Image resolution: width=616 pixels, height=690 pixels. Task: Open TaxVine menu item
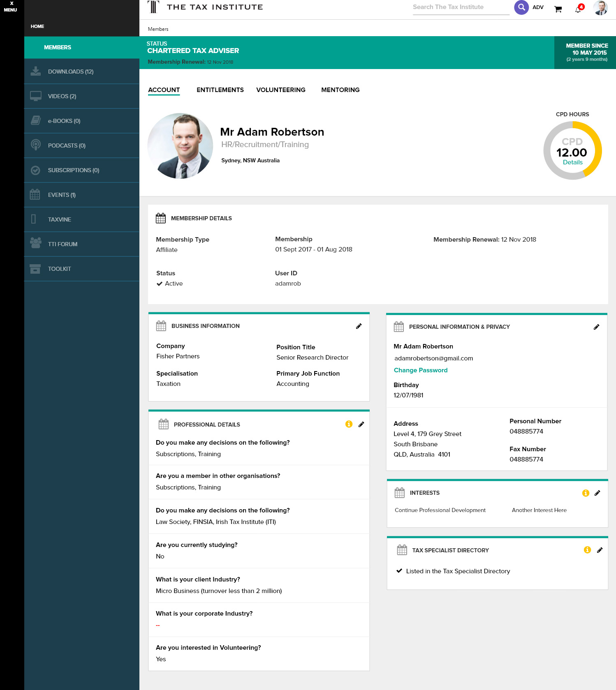pyautogui.click(x=82, y=219)
